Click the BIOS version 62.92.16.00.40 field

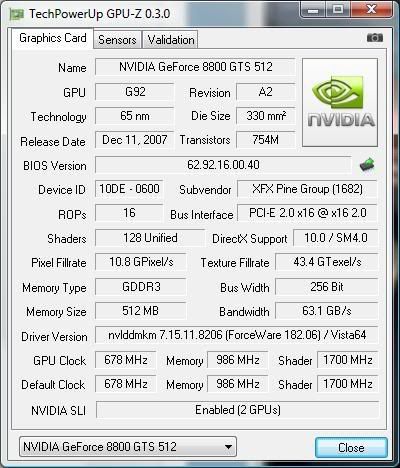(x=223, y=165)
